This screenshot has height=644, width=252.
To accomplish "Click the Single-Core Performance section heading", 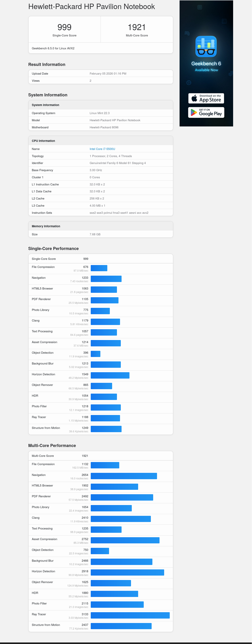I will click(53, 248).
